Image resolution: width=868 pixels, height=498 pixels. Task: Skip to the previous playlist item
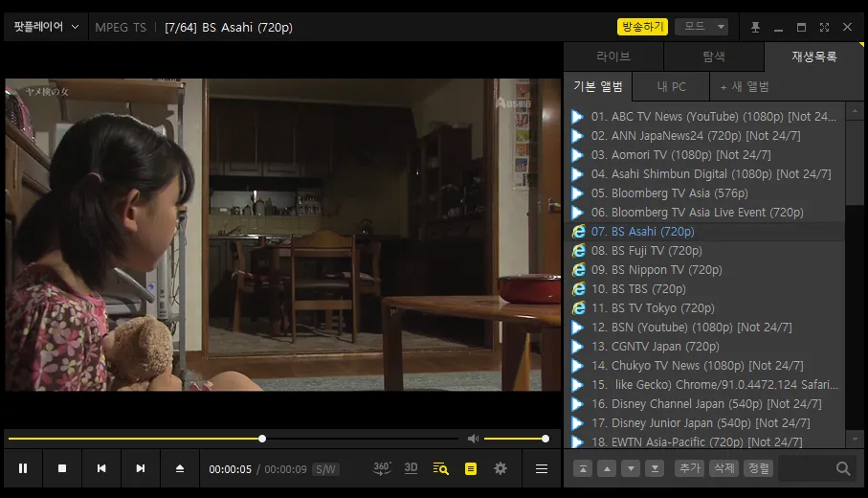101,468
